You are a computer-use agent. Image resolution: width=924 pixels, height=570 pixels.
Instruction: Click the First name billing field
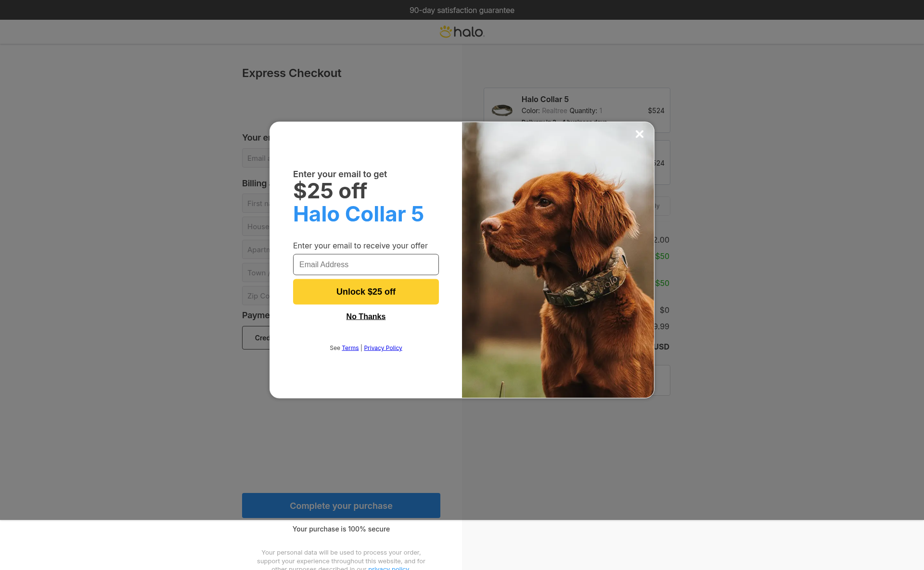[x=256, y=203]
